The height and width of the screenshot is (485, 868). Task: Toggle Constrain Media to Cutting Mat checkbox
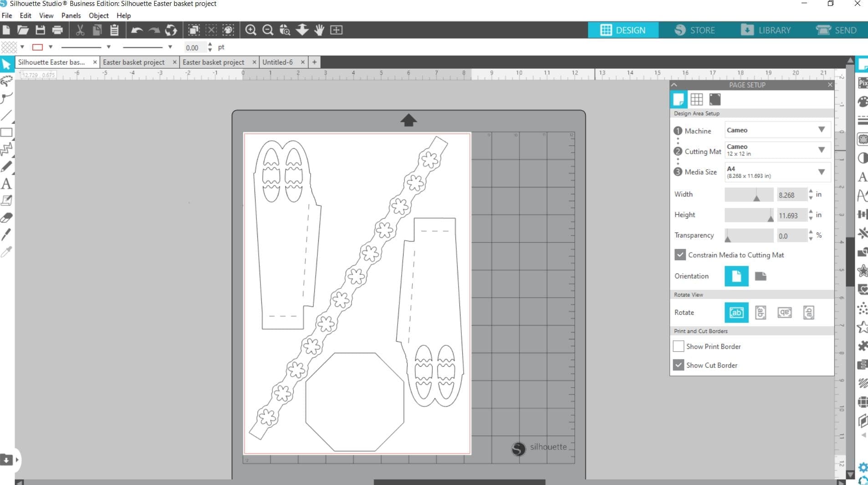click(680, 255)
